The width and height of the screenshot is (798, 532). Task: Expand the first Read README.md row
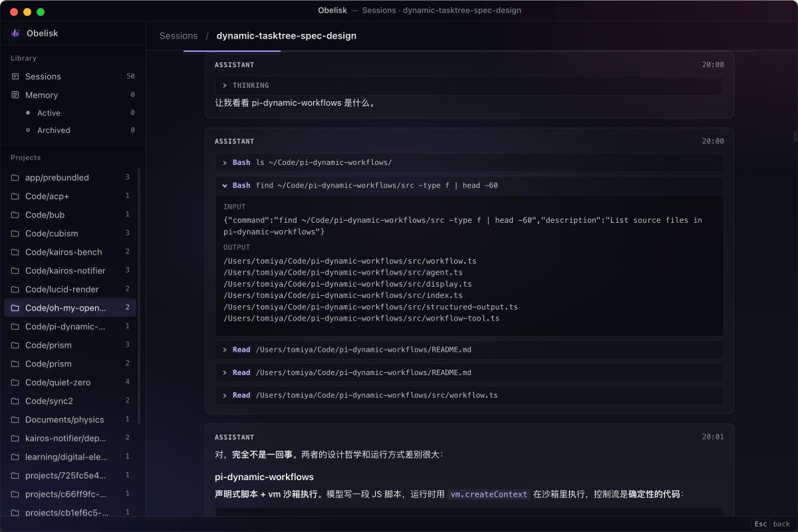tap(469, 350)
